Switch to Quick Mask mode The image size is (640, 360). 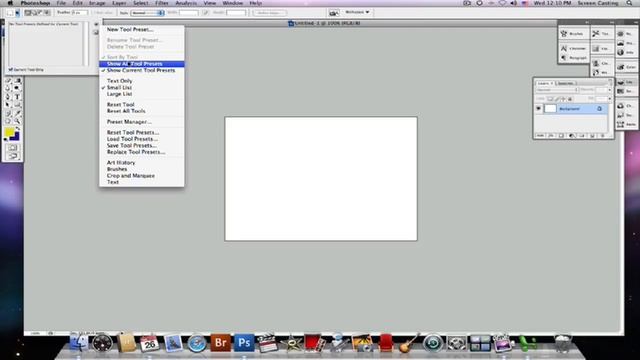click(x=13, y=148)
